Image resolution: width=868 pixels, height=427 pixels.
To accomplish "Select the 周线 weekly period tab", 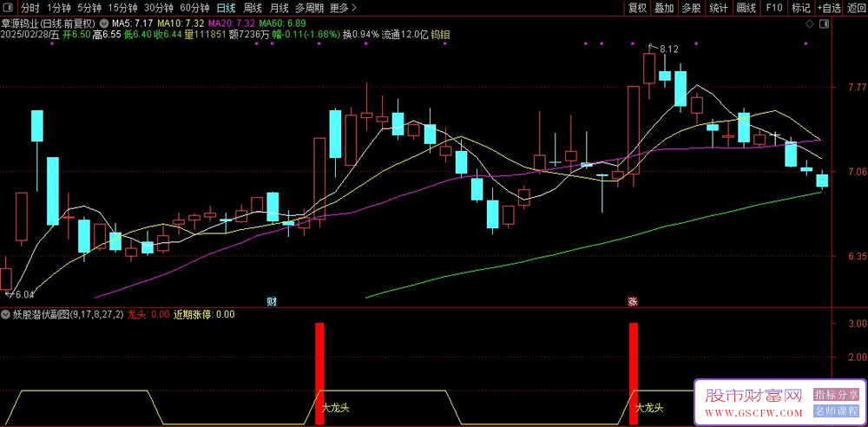I will [253, 8].
